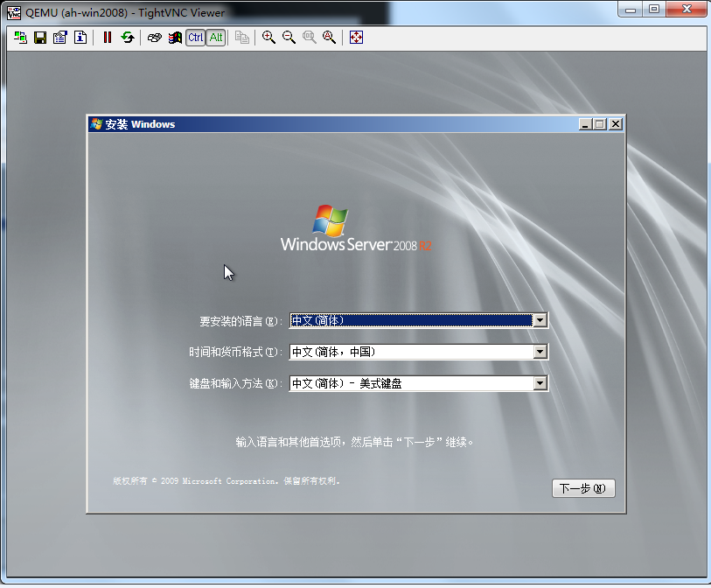Image resolution: width=711 pixels, height=588 pixels.
Task: Toggle the Alt key button
Action: pos(216,38)
